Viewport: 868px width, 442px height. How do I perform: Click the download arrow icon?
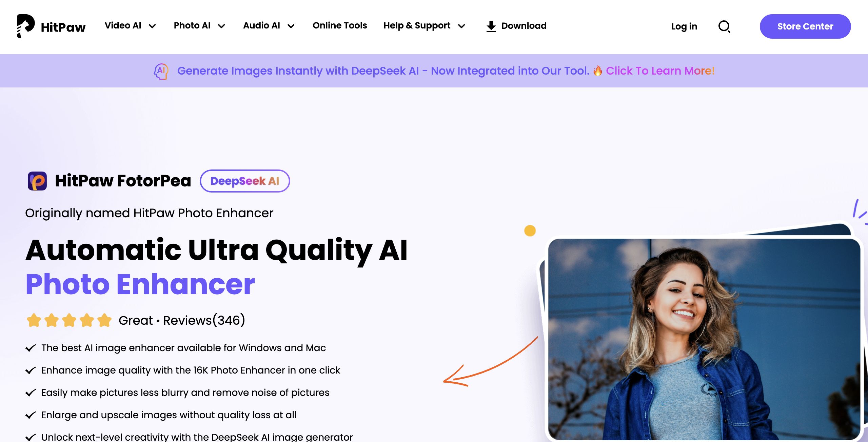point(491,26)
